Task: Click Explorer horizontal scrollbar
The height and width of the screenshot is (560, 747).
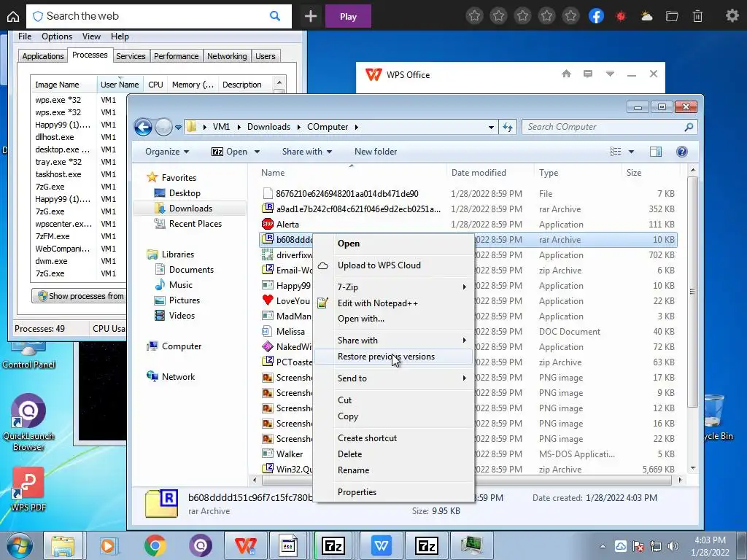Action: point(467,480)
